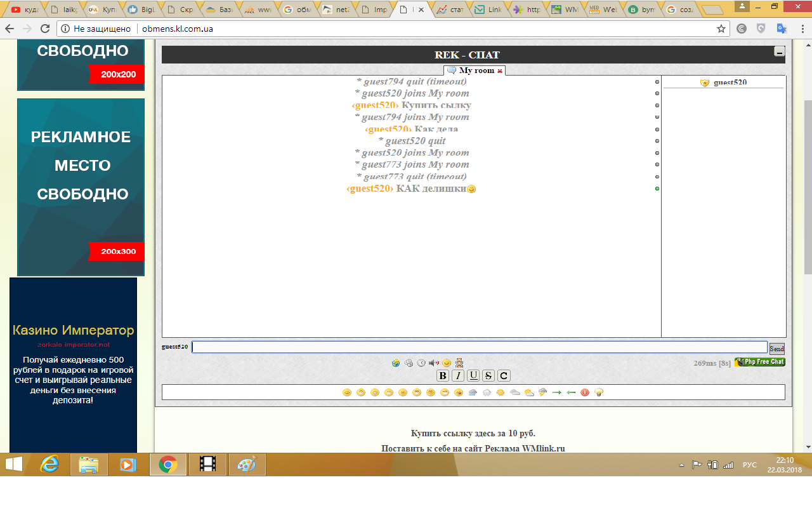The width and height of the screenshot is (812, 508).
Task: Open Paint from the Windows taskbar
Action: coord(247,465)
